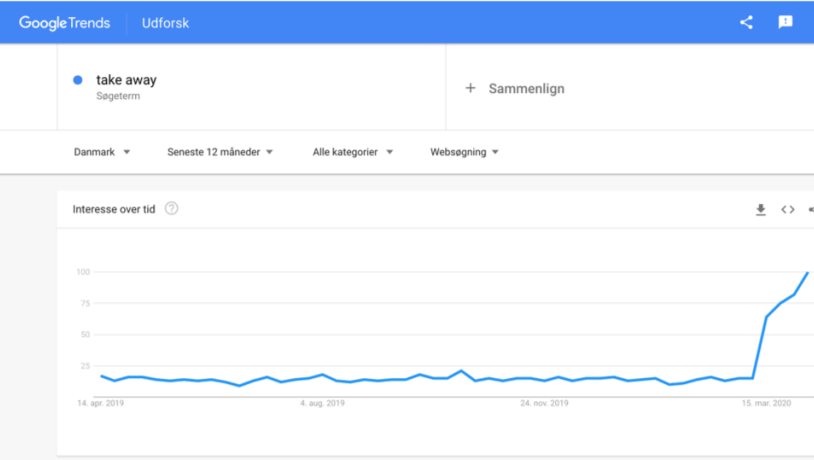
Task: Click the Google Trends logo
Action: click(x=65, y=22)
